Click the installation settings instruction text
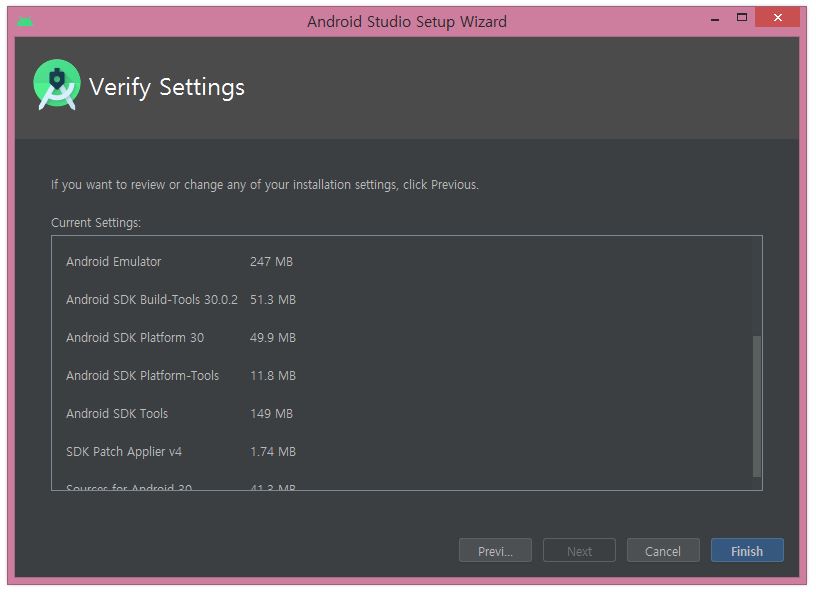This screenshot has height=592, width=816. [x=265, y=185]
